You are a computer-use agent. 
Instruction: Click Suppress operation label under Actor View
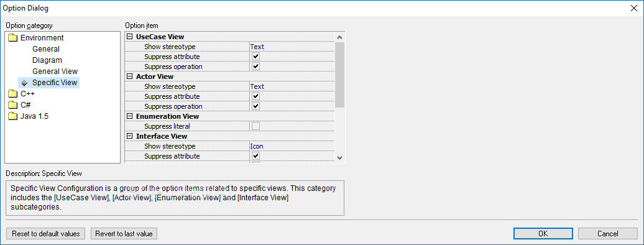[x=173, y=106]
